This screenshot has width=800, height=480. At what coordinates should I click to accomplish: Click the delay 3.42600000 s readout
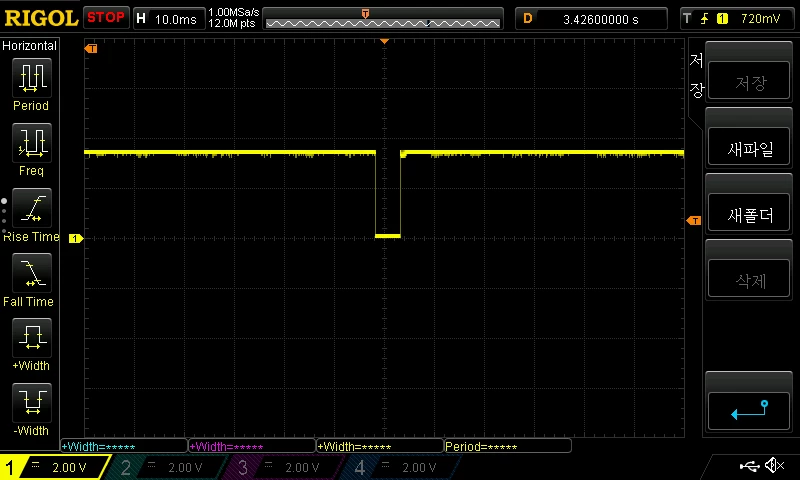tap(601, 19)
